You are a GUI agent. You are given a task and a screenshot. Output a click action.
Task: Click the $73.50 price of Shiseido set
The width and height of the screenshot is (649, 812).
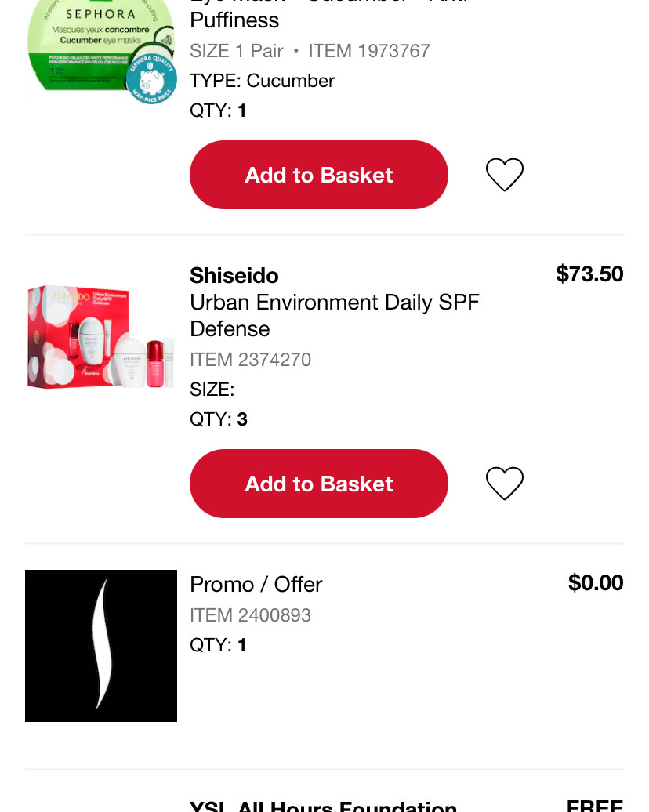[589, 274]
